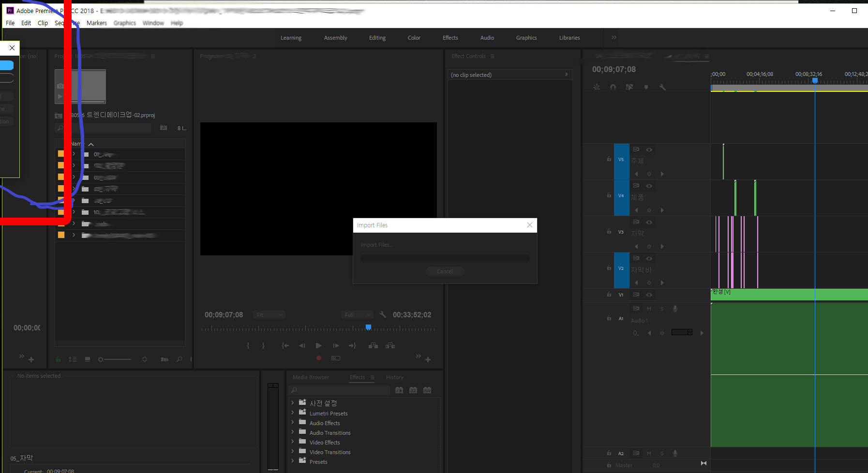This screenshot has width=868, height=473.
Task: Open the Markers menu
Action: (x=97, y=23)
